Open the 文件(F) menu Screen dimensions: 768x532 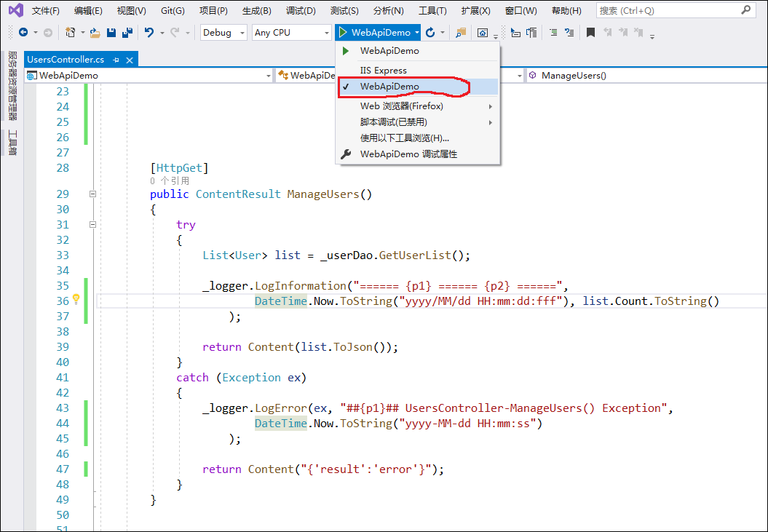(46, 10)
